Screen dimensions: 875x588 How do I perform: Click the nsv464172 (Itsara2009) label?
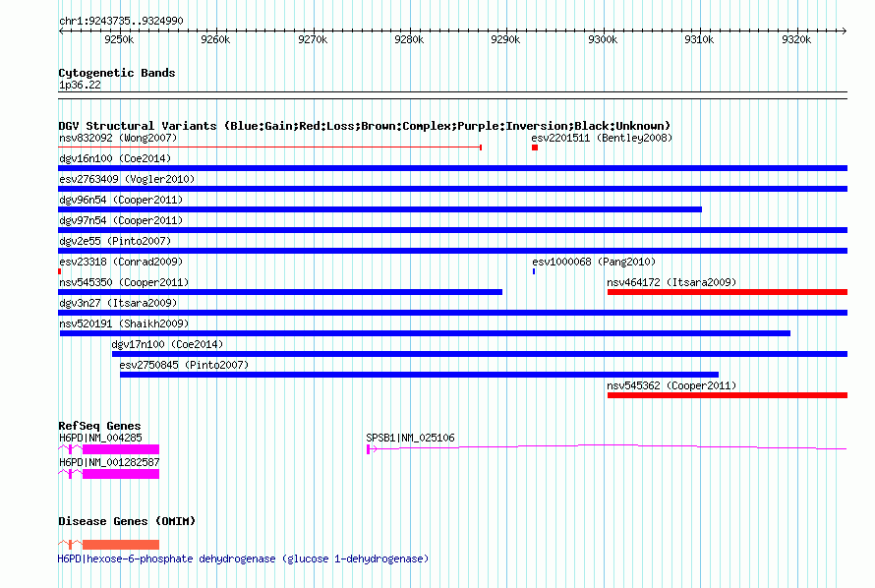point(671,282)
